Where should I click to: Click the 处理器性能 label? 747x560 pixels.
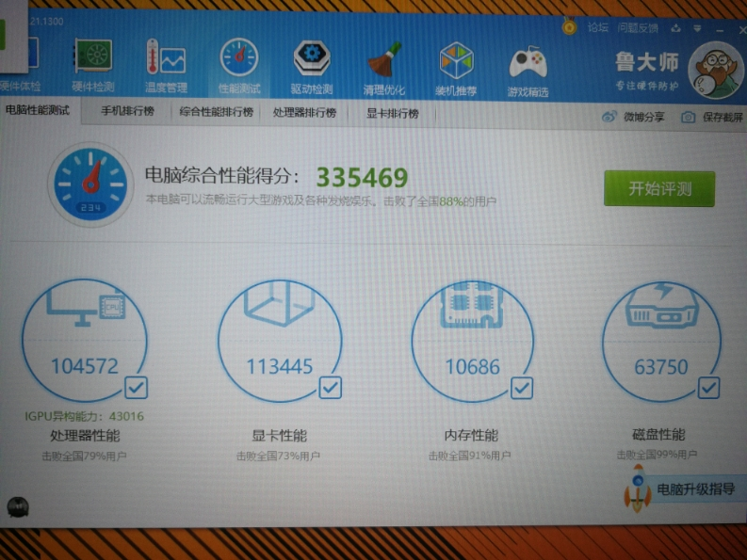85,436
